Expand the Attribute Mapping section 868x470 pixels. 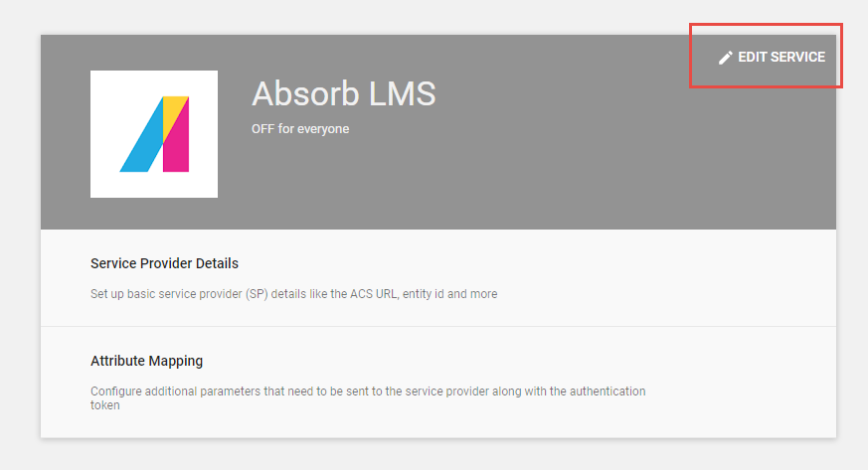(438, 383)
